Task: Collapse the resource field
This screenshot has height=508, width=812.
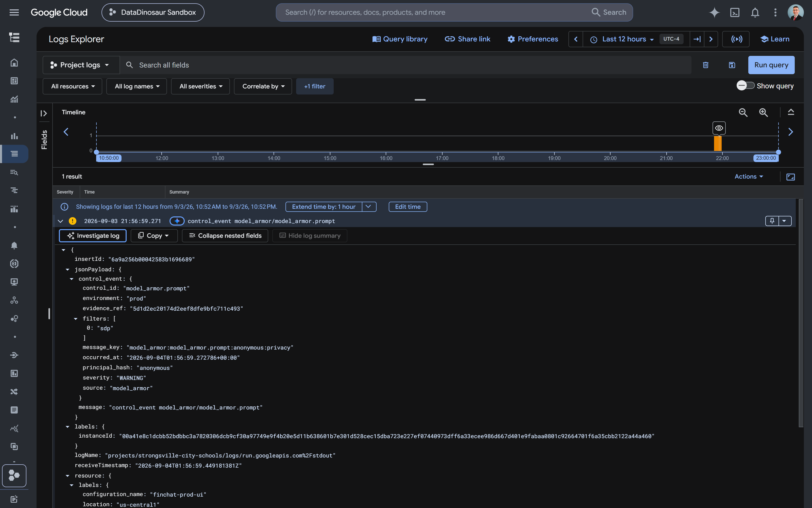Action: pos(67,476)
